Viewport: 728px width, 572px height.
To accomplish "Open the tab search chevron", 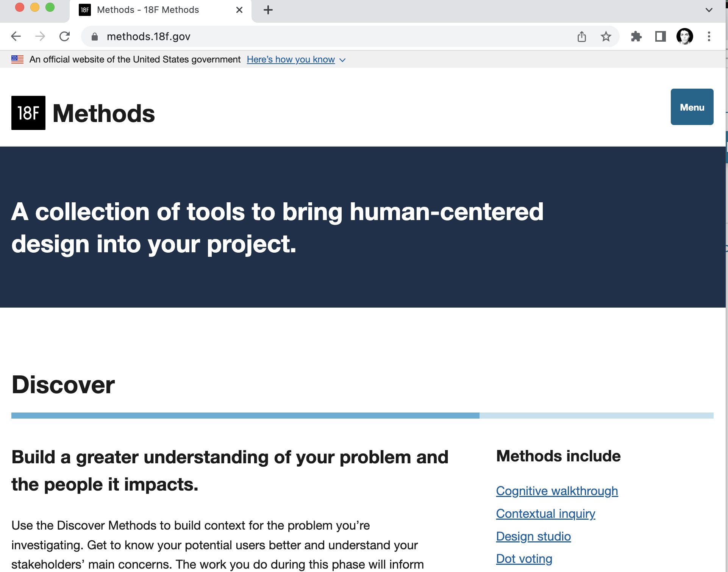I will 709,10.
